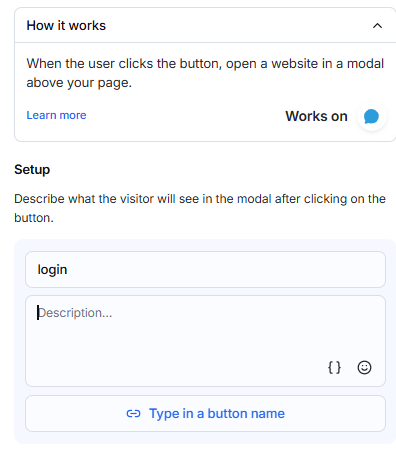
Task: Click the Works on label
Action: coord(316,116)
